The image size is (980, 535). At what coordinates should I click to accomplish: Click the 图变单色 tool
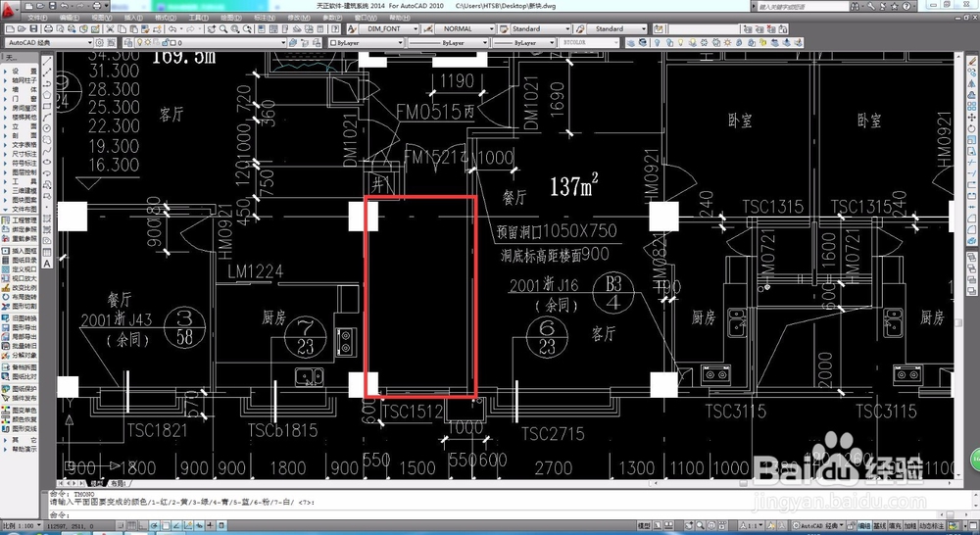[20, 410]
